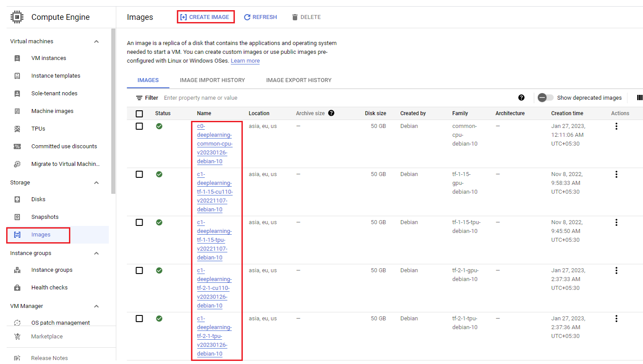This screenshot has height=364, width=643.
Task: Click the OS patch management icon
Action: pos(17,323)
